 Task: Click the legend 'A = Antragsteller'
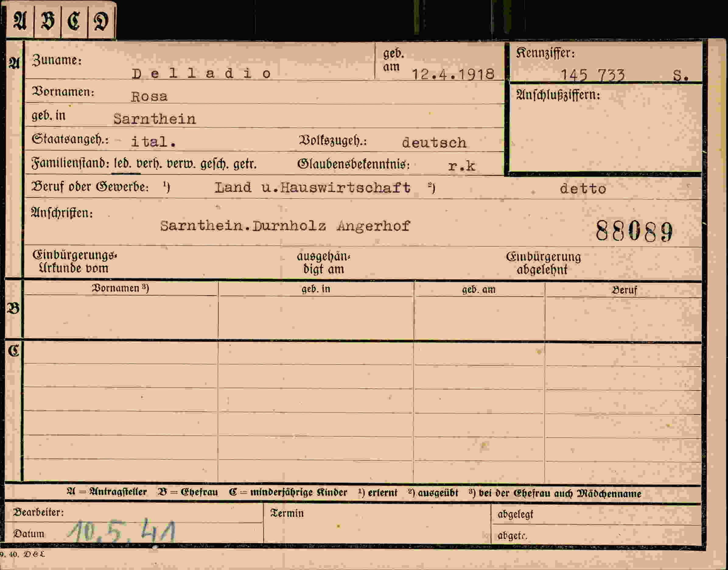pos(107,492)
